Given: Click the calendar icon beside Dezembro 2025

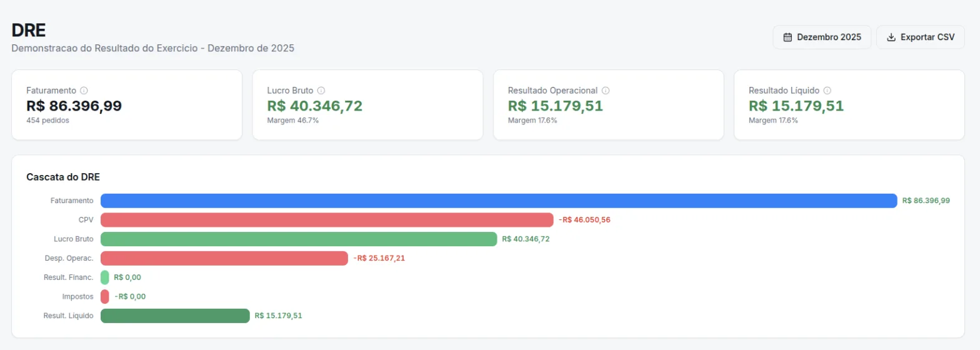Looking at the screenshot, I should (x=787, y=37).
